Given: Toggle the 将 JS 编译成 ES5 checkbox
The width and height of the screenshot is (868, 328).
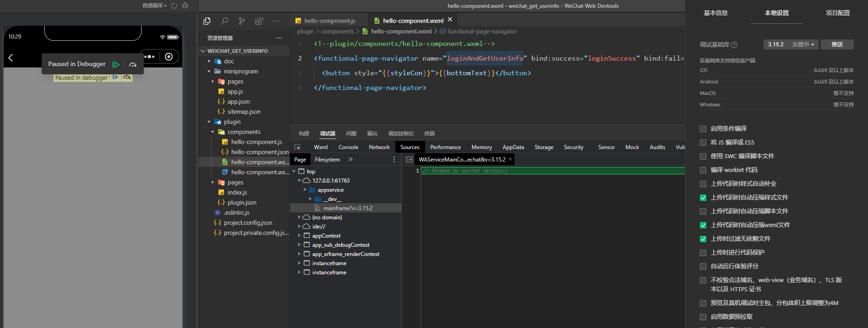Looking at the screenshot, I should tap(703, 143).
